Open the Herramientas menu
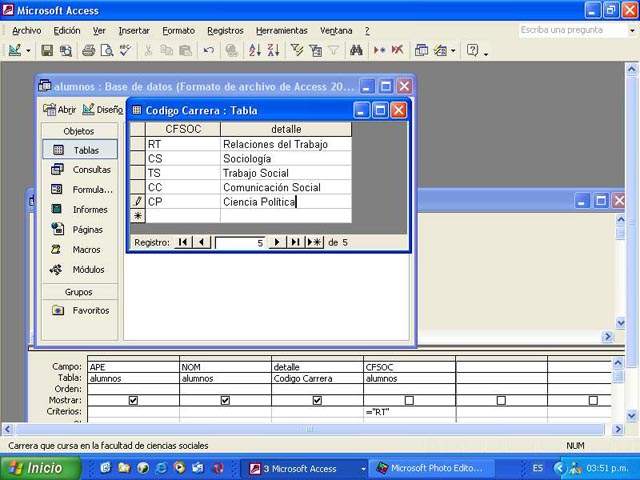 tap(281, 30)
